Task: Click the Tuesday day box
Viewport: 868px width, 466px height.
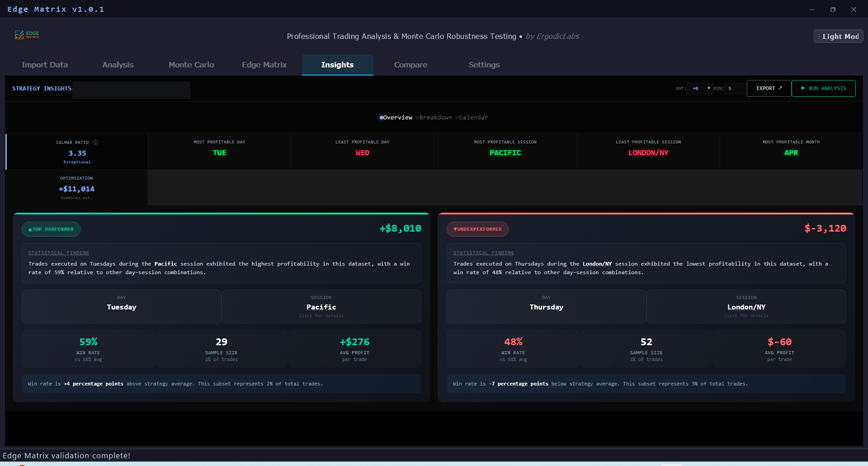Action: click(122, 306)
